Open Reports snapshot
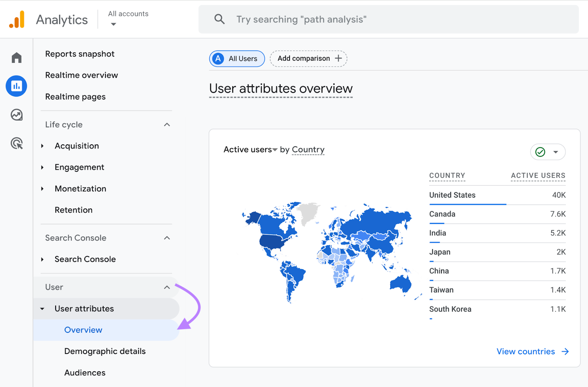Viewport: 588px width, 387px height. pyautogui.click(x=80, y=54)
